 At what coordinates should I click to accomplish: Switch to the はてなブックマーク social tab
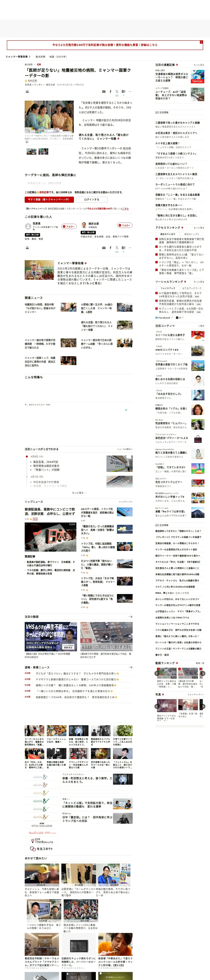[x=192, y=288]
